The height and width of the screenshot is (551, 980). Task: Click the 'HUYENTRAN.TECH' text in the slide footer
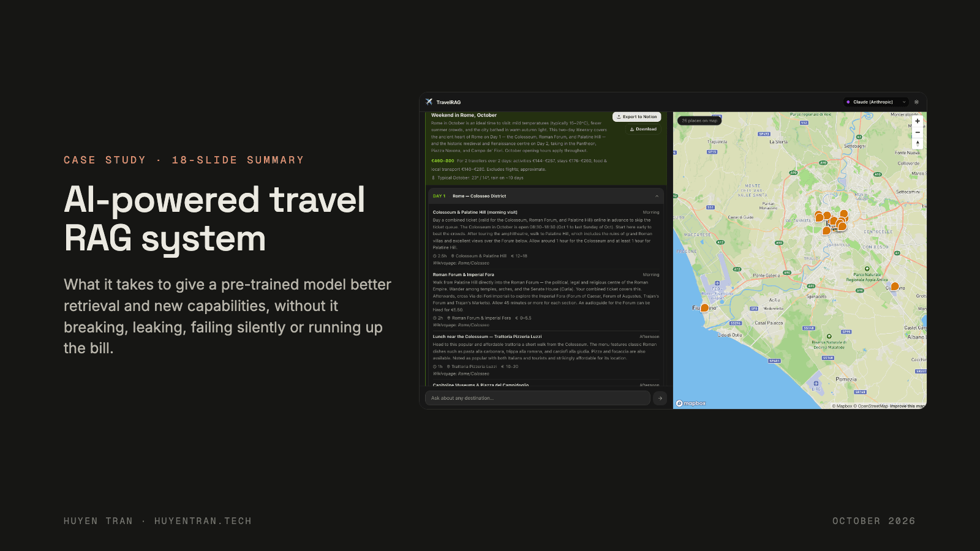(203, 521)
